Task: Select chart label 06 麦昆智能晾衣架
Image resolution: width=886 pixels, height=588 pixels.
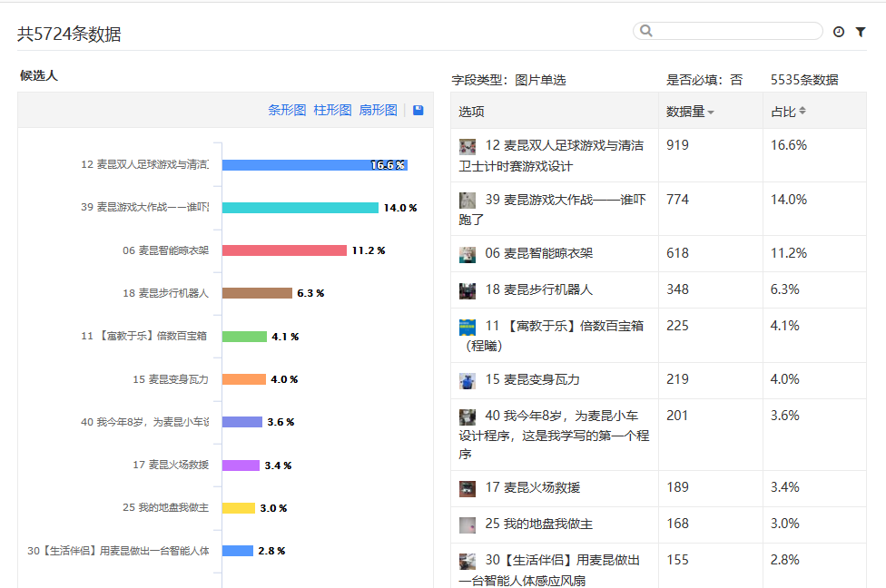Action: point(165,250)
